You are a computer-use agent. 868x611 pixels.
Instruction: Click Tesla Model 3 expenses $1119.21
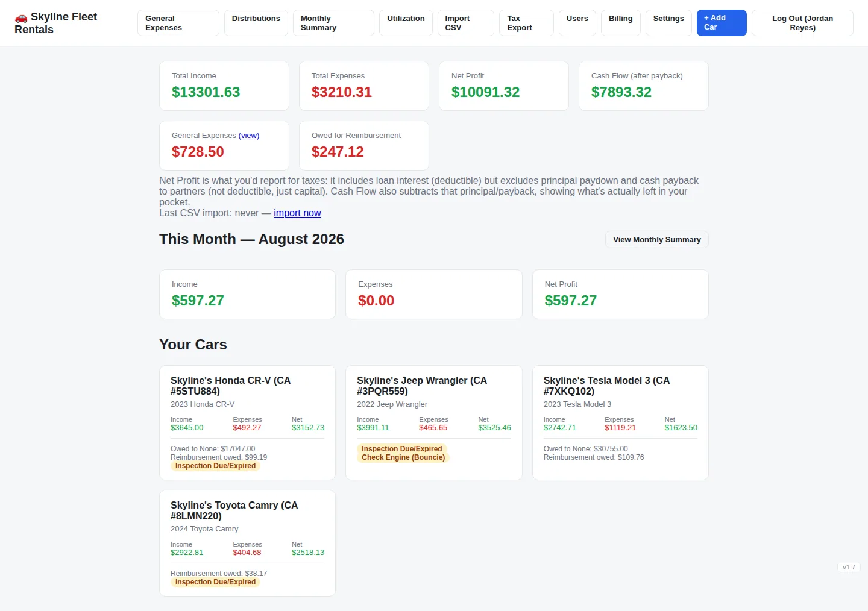click(x=620, y=428)
